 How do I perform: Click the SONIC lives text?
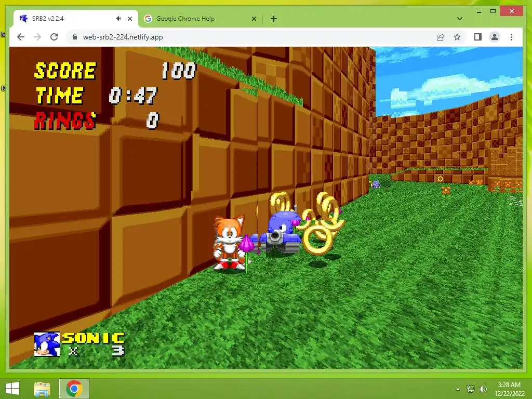pyautogui.click(x=94, y=338)
